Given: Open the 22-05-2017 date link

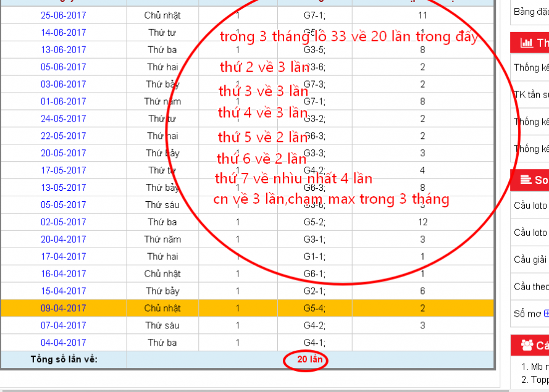Looking at the screenshot, I should pyautogui.click(x=64, y=136).
